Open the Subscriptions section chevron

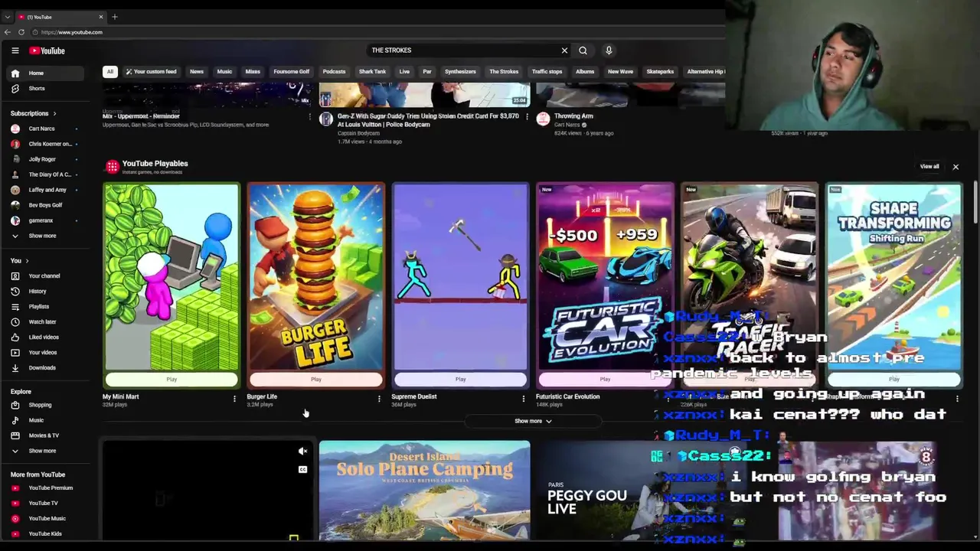pyautogui.click(x=54, y=113)
